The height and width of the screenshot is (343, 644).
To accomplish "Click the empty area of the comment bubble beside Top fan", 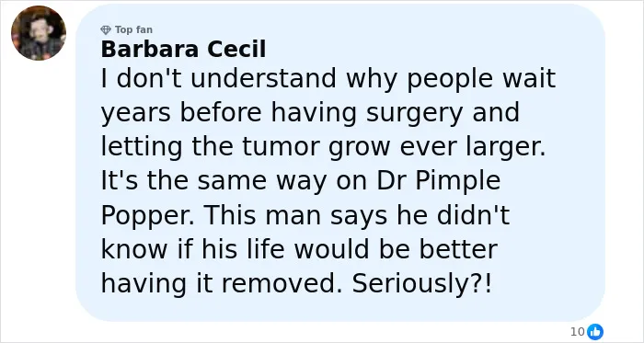I will coord(370,30).
